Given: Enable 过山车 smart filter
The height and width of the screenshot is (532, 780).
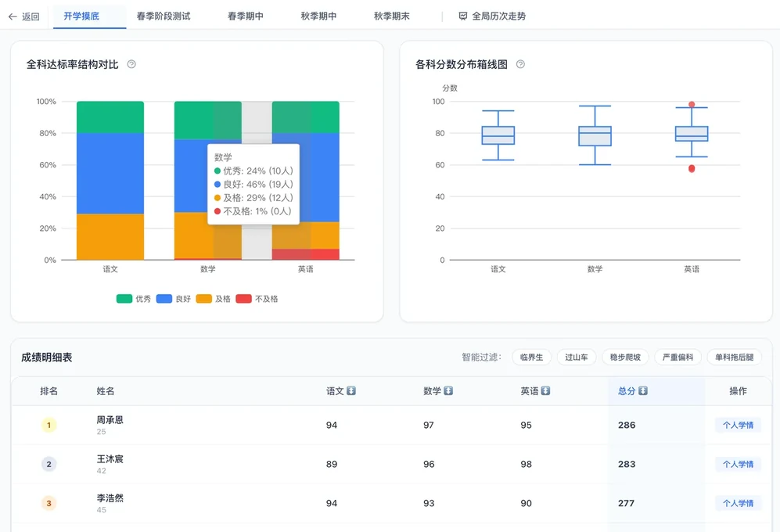Looking at the screenshot, I should 576,358.
